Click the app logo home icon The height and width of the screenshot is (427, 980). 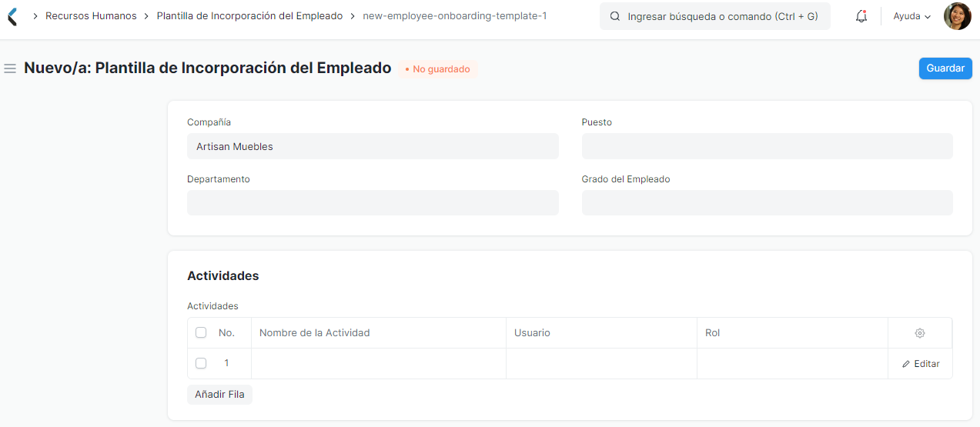click(12, 16)
